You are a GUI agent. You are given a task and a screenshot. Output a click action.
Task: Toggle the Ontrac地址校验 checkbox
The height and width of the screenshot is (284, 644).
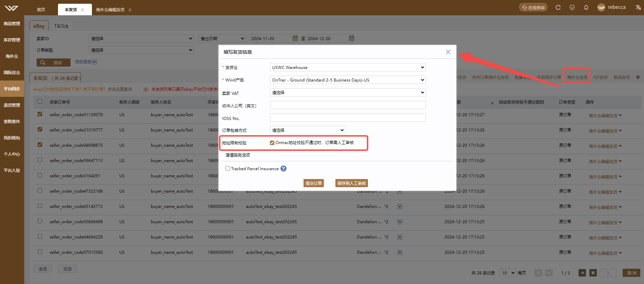point(272,143)
